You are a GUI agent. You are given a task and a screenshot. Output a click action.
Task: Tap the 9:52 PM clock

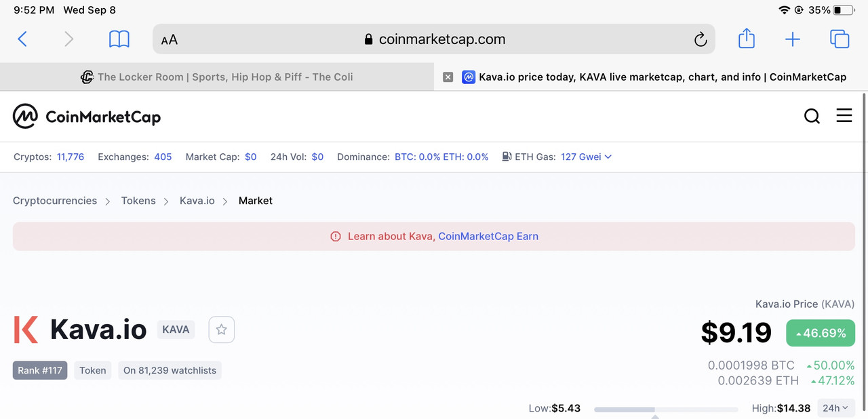point(34,10)
